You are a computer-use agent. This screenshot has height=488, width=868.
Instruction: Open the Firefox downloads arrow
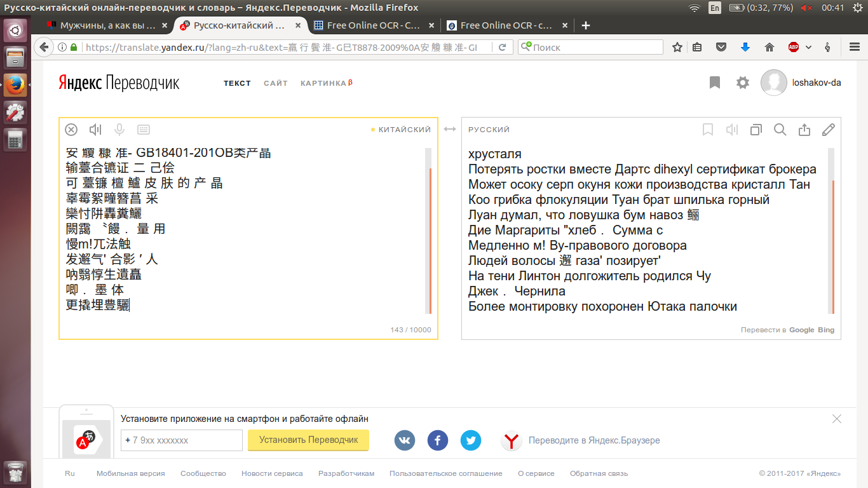745,47
